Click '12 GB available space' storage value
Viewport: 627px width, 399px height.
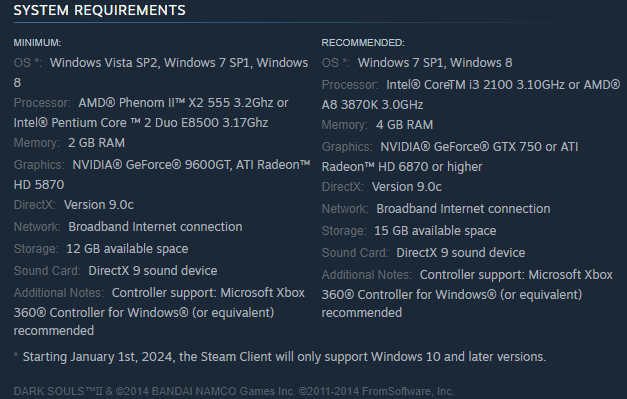point(127,249)
